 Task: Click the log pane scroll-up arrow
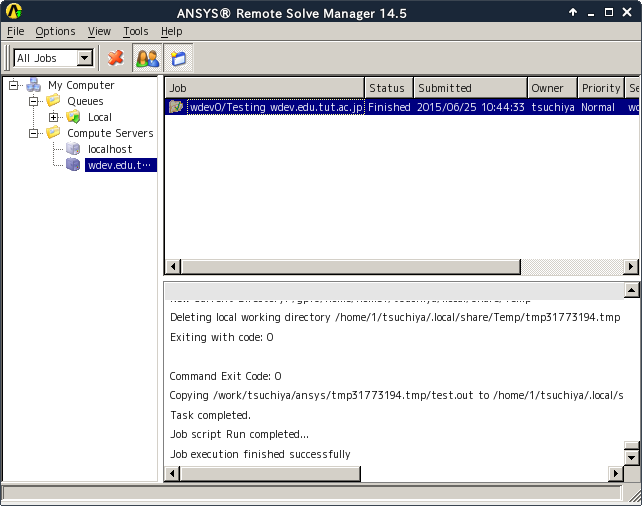631,290
